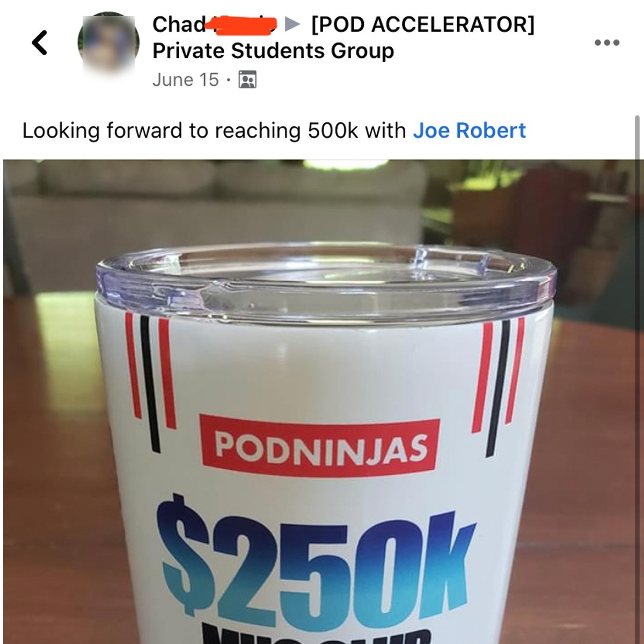This screenshot has width=644, height=644.
Task: Open the [POD ACCELERATOR] group link
Action: (x=423, y=25)
